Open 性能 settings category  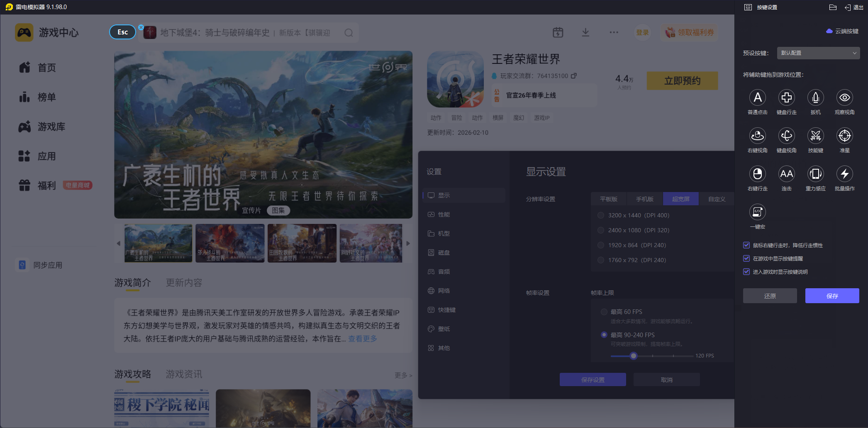(464, 214)
